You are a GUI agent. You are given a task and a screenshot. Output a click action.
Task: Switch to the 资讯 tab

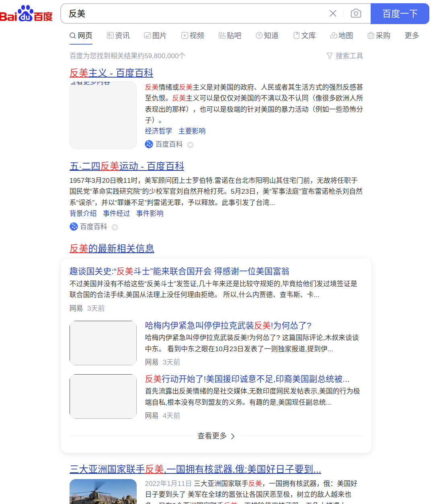pos(118,36)
